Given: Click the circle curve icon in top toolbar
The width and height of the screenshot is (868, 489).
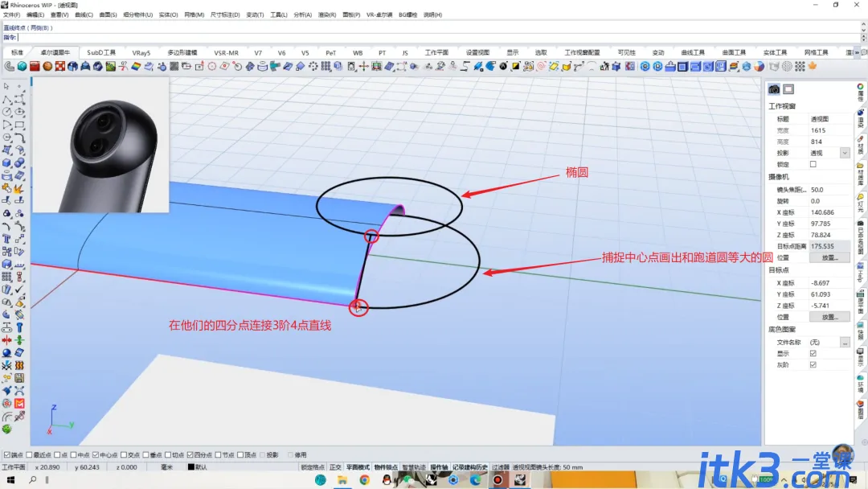Looking at the screenshot, I should 212,67.
